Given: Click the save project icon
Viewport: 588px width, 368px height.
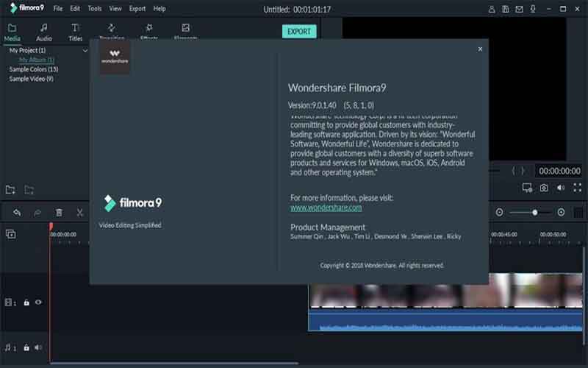Looking at the screenshot, I should point(506,9).
